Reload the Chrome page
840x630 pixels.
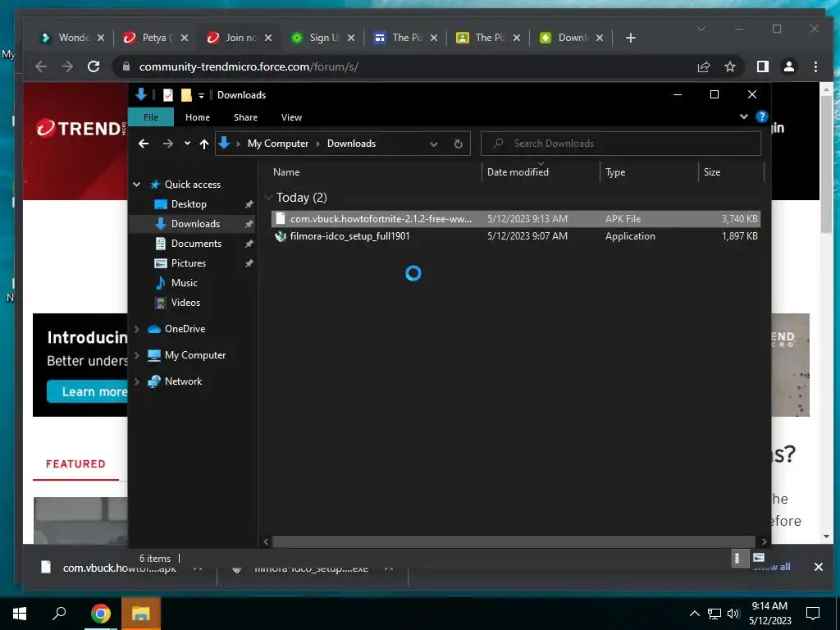point(94,66)
